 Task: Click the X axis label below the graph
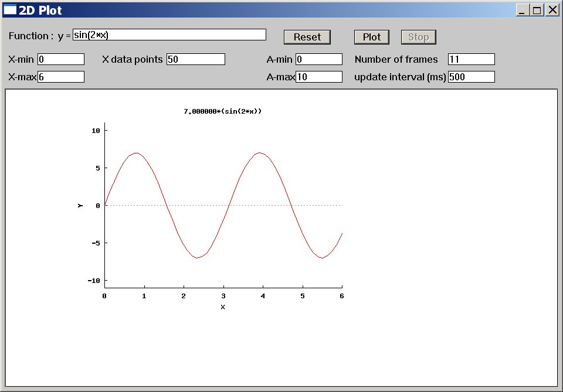coord(223,307)
